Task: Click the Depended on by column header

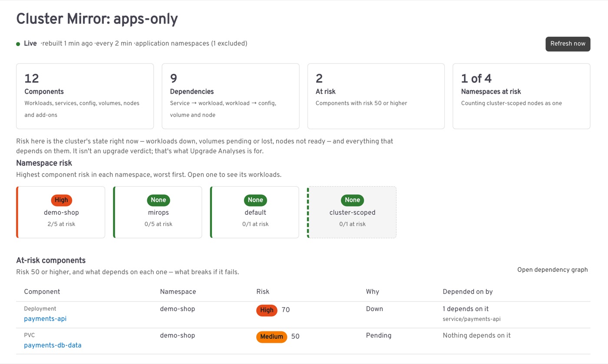Action: coord(468,292)
